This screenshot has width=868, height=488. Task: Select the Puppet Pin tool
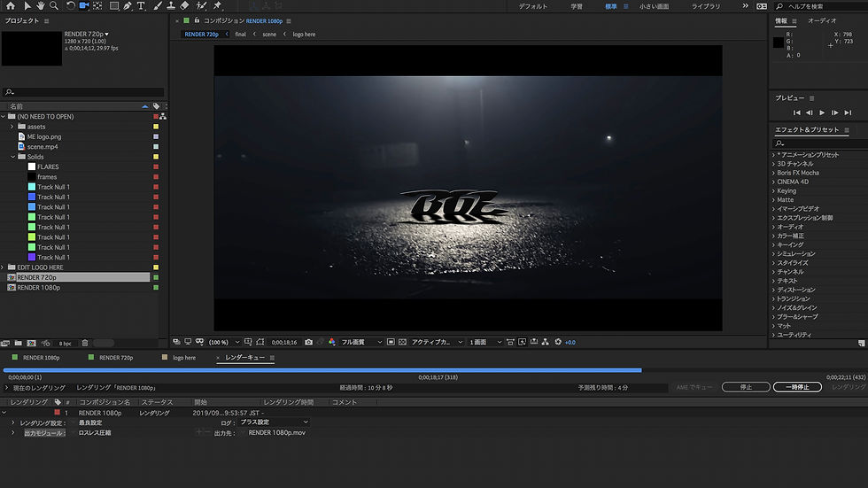point(218,5)
